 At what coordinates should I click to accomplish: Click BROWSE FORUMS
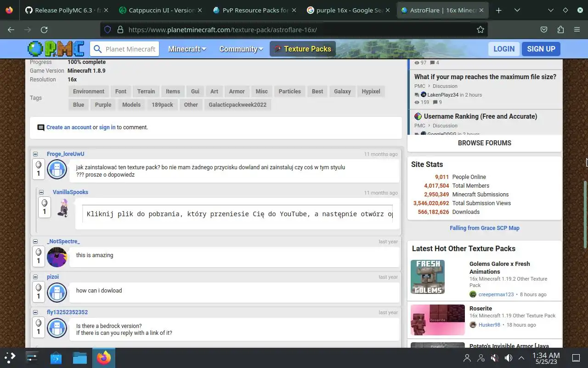point(485,143)
